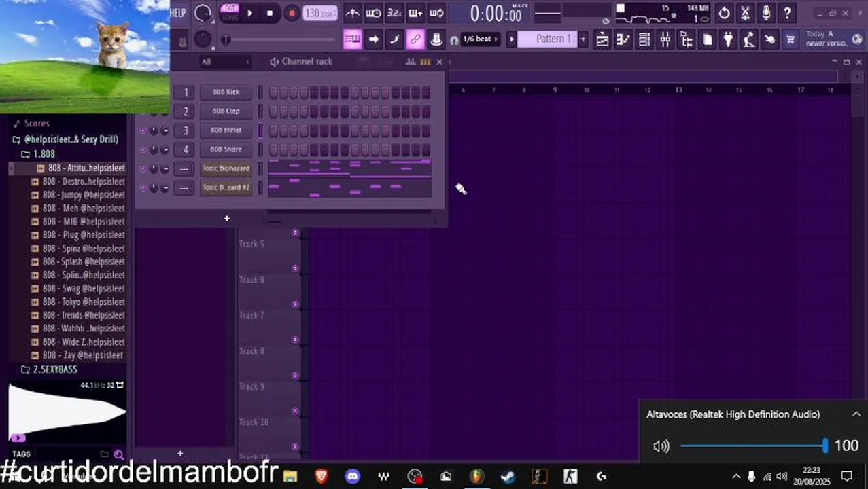Select the 808 Kick channel button
Screen dimensions: 868x489
[226, 92]
